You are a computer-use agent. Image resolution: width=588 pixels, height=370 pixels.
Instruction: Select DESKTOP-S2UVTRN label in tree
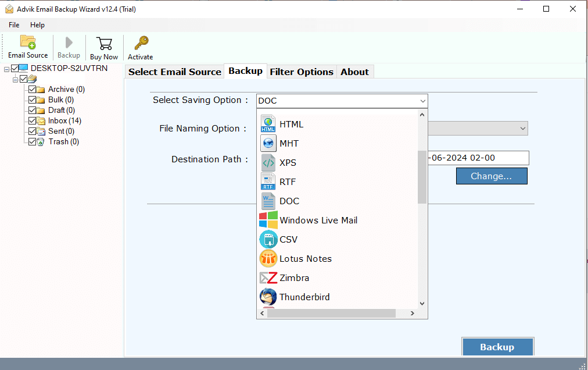click(69, 68)
